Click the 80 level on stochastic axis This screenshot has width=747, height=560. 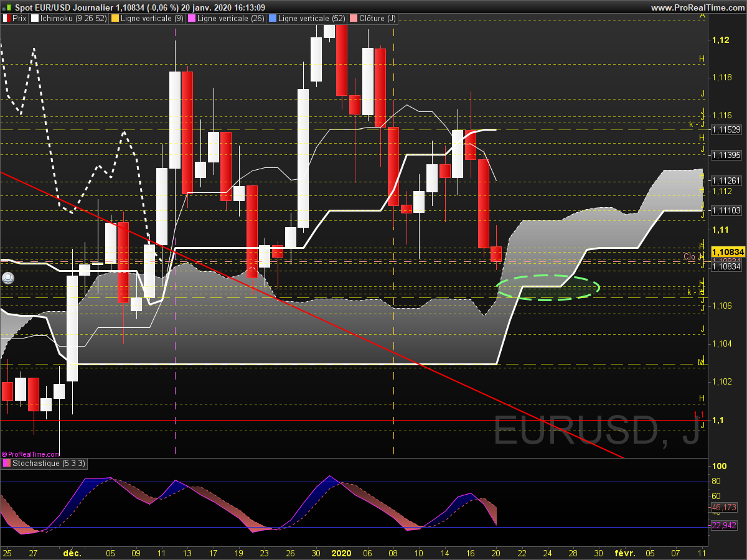pyautogui.click(x=716, y=481)
